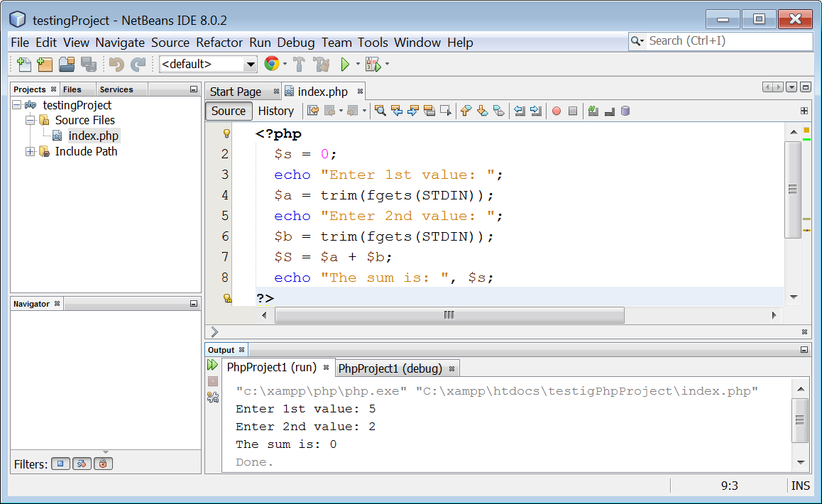Click the Shift Line Right icon
The width and height of the screenshot is (822, 504).
click(536, 111)
